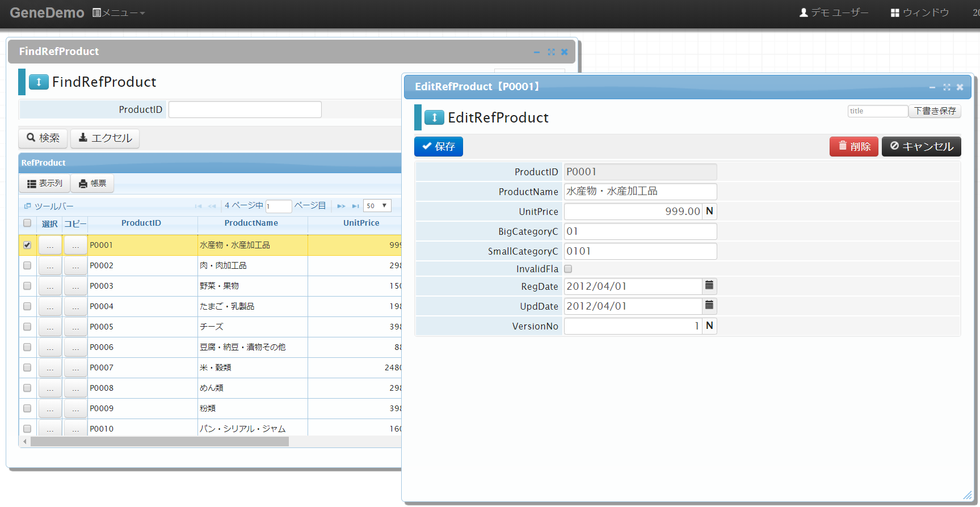The width and height of the screenshot is (980, 507).
Task: Check the P0008 row checkbox
Action: [27, 388]
